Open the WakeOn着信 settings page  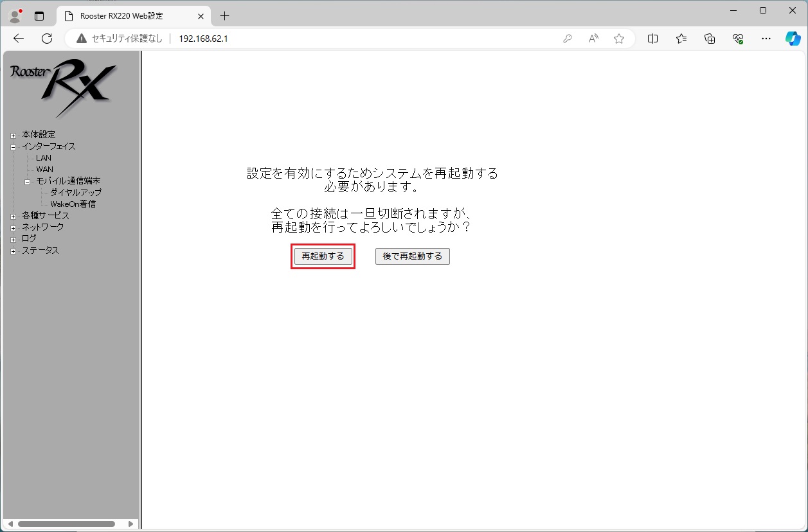click(x=73, y=204)
